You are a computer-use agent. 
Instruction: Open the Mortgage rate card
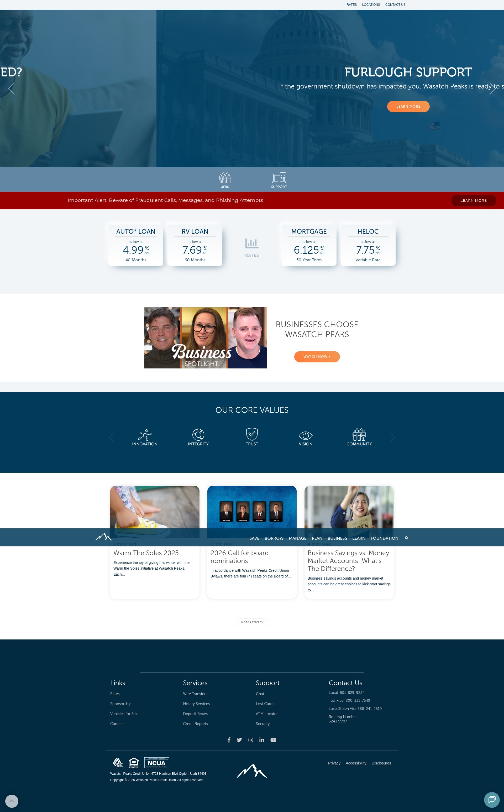pyautogui.click(x=309, y=245)
